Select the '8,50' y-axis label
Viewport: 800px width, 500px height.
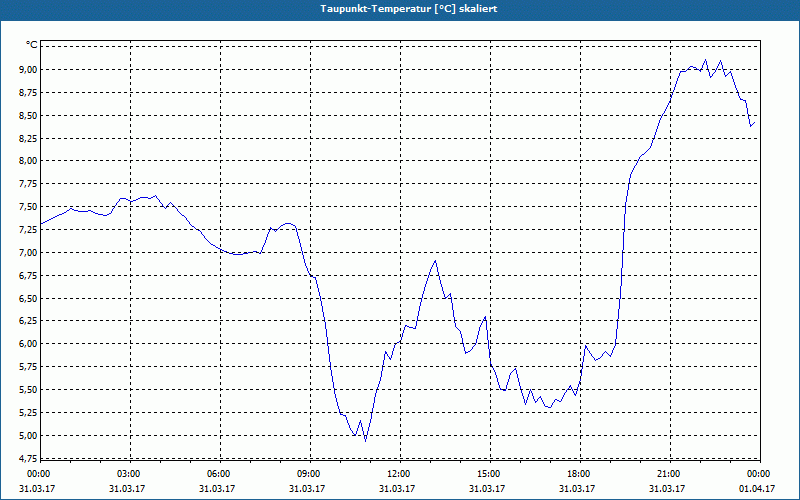coord(28,115)
